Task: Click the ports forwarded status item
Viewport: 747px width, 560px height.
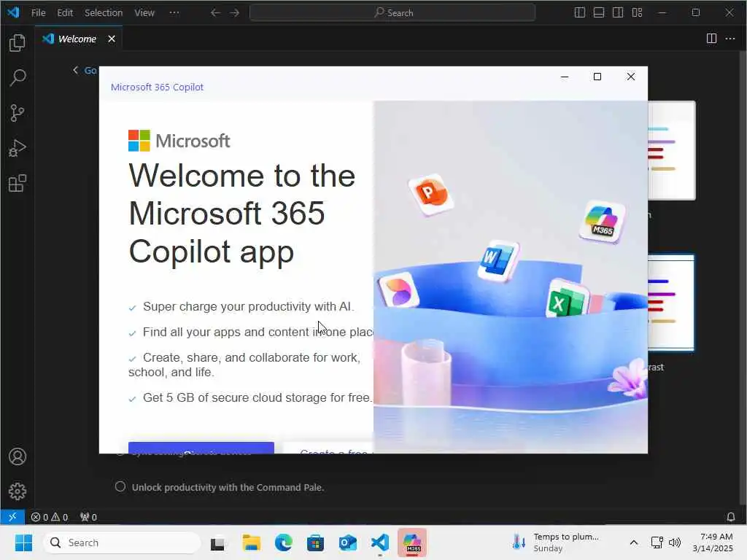Action: 88,517
